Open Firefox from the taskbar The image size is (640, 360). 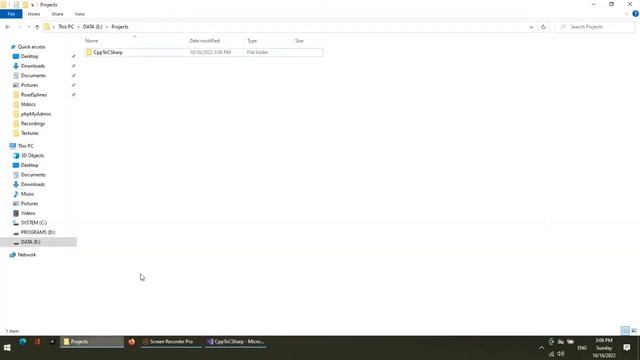coord(131,342)
